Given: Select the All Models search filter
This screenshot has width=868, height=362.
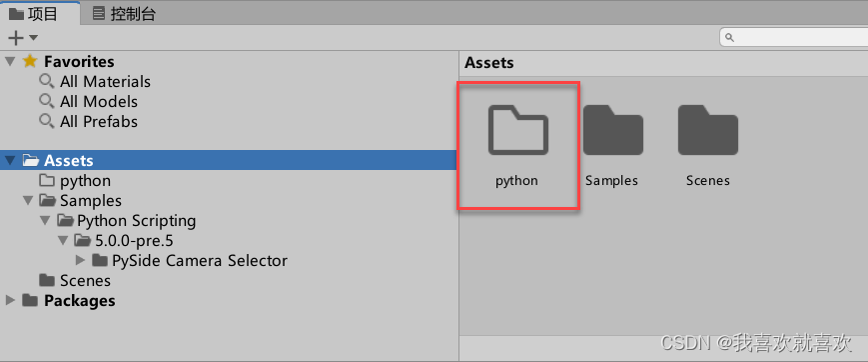Looking at the screenshot, I should click(89, 101).
